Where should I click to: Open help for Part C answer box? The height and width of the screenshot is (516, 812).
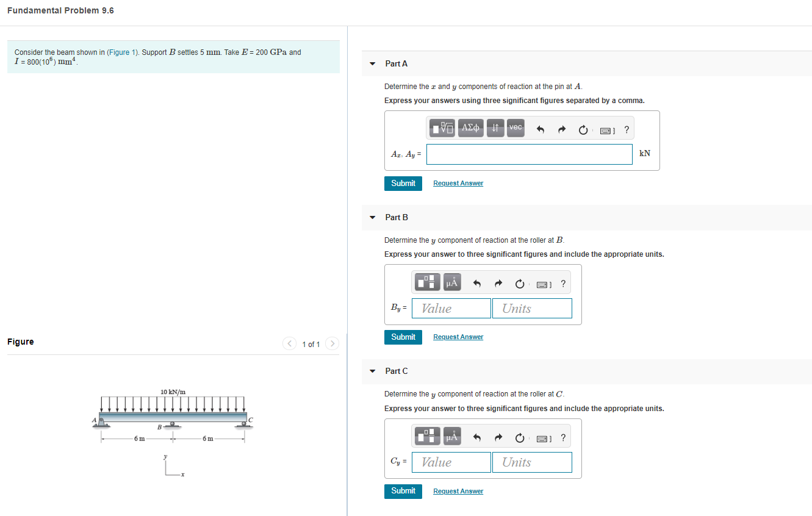(x=563, y=437)
